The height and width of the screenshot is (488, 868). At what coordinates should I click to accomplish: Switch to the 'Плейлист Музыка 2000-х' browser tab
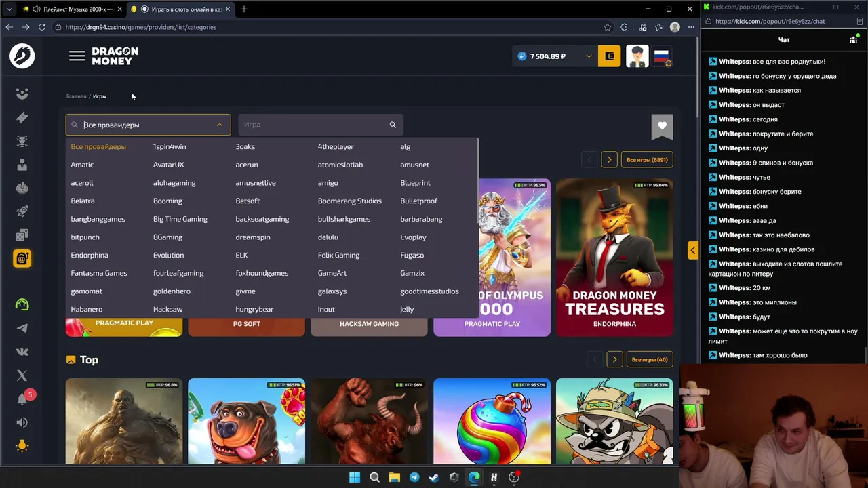pos(72,9)
